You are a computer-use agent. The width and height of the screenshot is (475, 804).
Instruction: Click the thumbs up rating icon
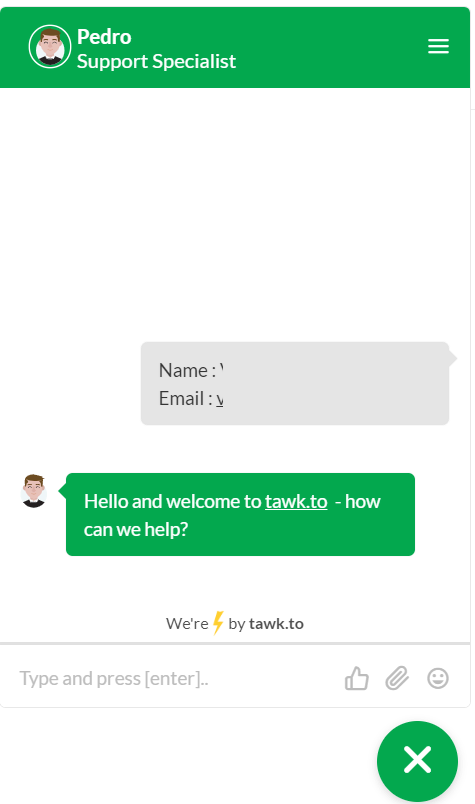(357, 678)
